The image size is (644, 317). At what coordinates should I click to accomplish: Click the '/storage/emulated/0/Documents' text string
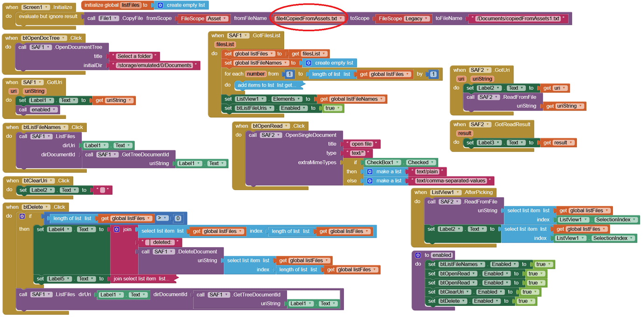click(154, 66)
